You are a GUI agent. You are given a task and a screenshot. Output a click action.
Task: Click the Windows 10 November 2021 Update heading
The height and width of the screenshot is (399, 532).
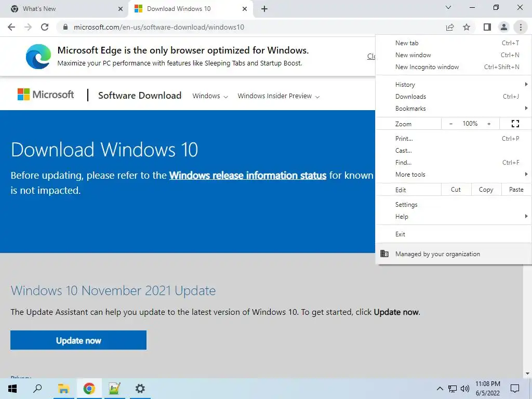click(x=113, y=291)
